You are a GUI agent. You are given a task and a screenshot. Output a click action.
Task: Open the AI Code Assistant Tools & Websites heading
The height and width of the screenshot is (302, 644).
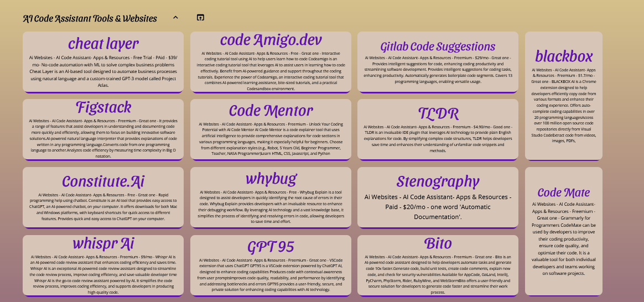click(90, 18)
